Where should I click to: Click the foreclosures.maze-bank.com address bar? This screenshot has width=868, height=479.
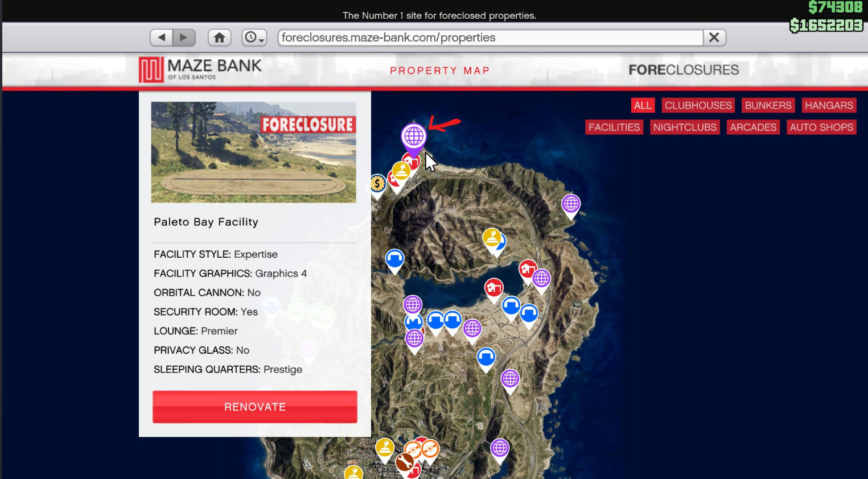490,38
